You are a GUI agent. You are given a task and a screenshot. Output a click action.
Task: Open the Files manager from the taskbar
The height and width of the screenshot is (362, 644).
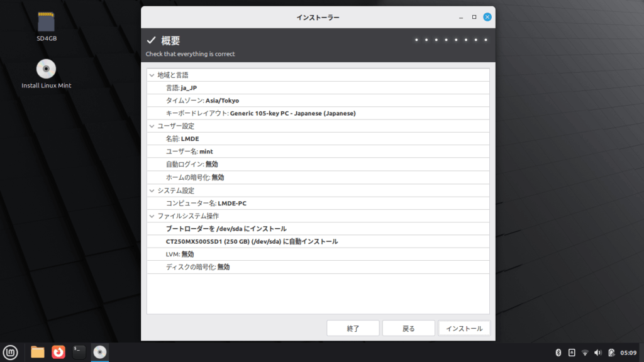[38, 352]
